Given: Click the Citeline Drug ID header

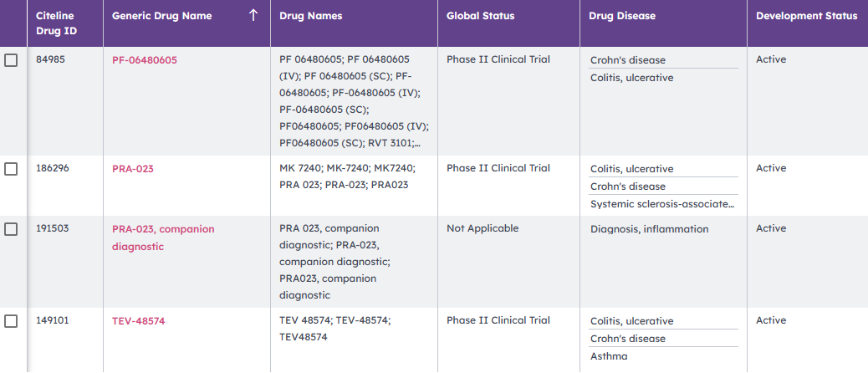Looking at the screenshot, I should point(56,23).
